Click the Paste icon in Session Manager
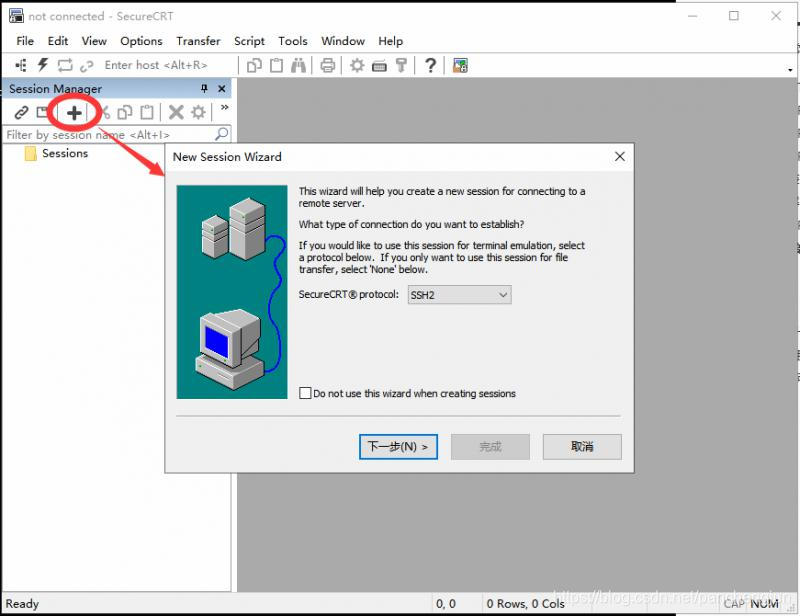 tap(147, 112)
